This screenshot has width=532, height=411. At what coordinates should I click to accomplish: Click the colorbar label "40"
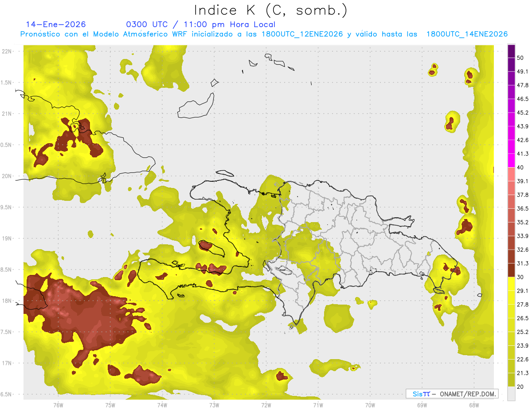tap(520, 168)
